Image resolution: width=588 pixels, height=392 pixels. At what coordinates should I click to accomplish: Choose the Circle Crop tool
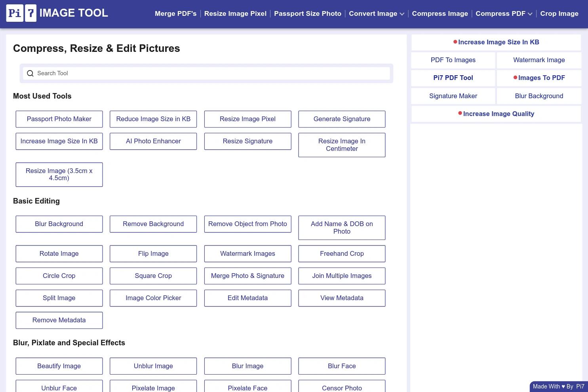(x=59, y=276)
